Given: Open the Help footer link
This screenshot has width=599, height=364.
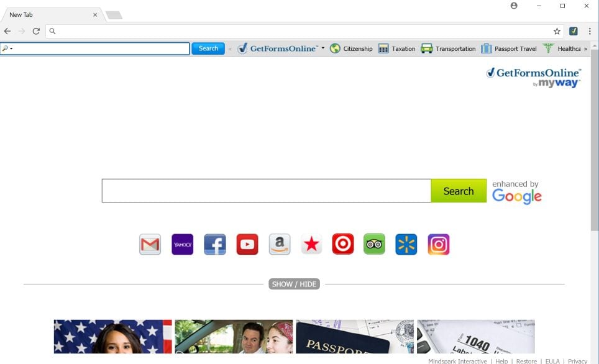Looking at the screenshot, I should tap(501, 361).
